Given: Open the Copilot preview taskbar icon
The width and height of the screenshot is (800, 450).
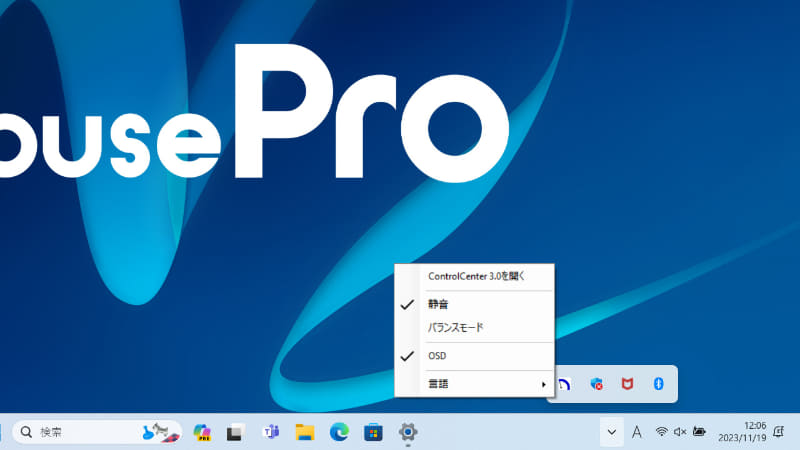Looking at the screenshot, I should point(202,432).
